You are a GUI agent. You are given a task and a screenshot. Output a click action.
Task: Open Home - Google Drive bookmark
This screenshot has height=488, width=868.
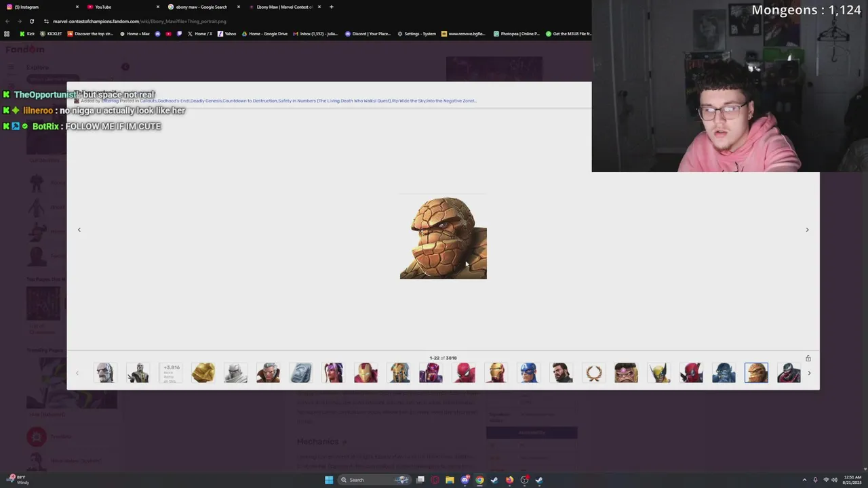[x=264, y=34]
